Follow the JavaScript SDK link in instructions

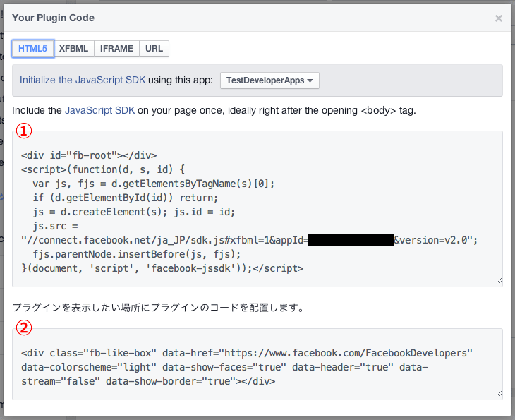click(x=100, y=110)
